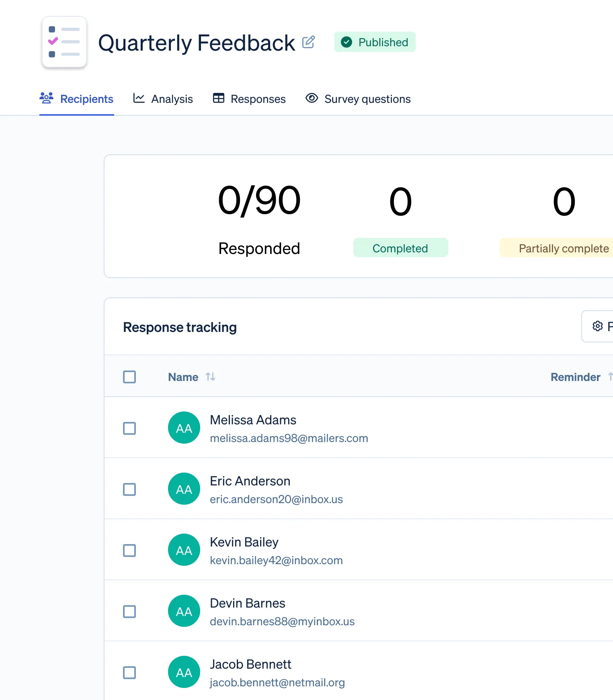Edit the Quarterly Feedback title with pencil icon
The height and width of the screenshot is (700, 613).
(x=308, y=42)
